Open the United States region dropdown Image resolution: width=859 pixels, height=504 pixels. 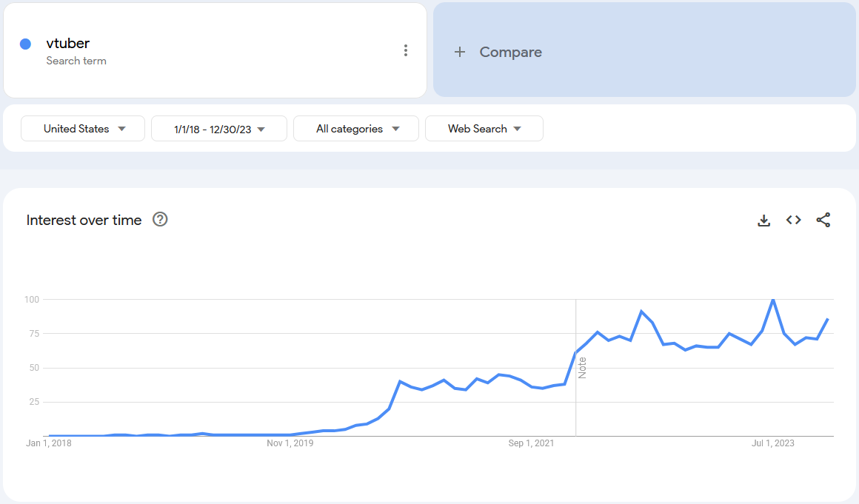83,129
